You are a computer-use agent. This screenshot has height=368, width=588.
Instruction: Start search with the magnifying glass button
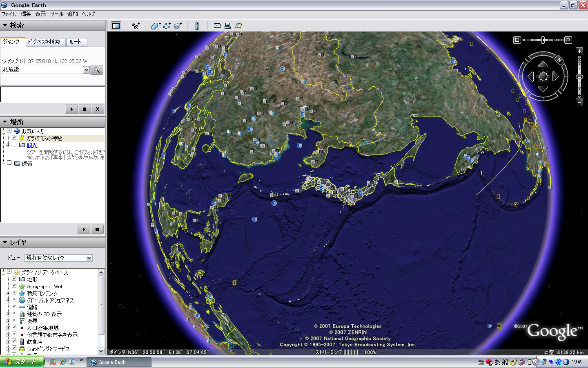[x=97, y=70]
